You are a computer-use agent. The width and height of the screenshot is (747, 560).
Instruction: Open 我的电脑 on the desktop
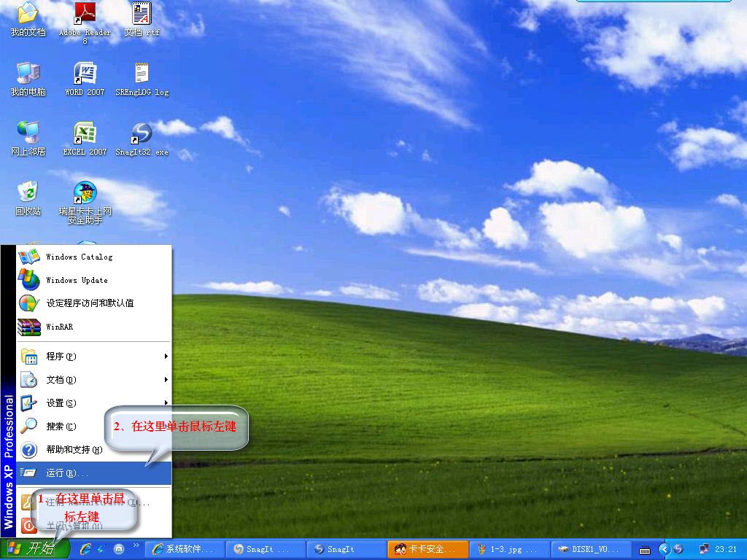click(28, 79)
